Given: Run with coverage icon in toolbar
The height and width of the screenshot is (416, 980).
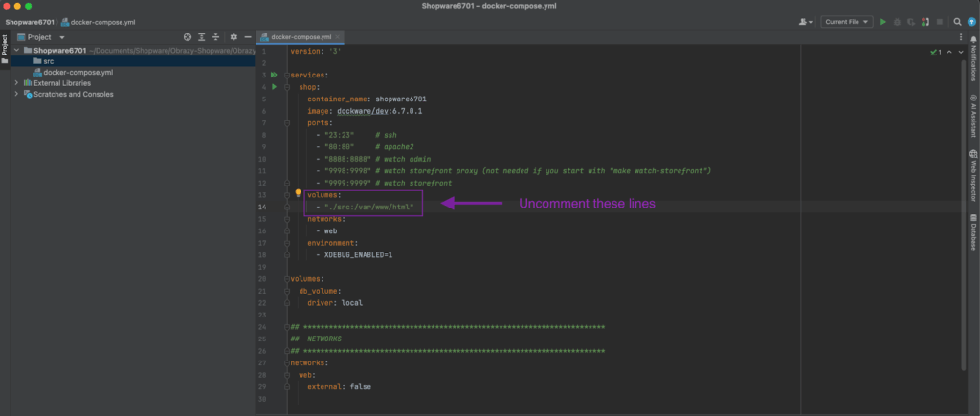Looking at the screenshot, I should 911,22.
